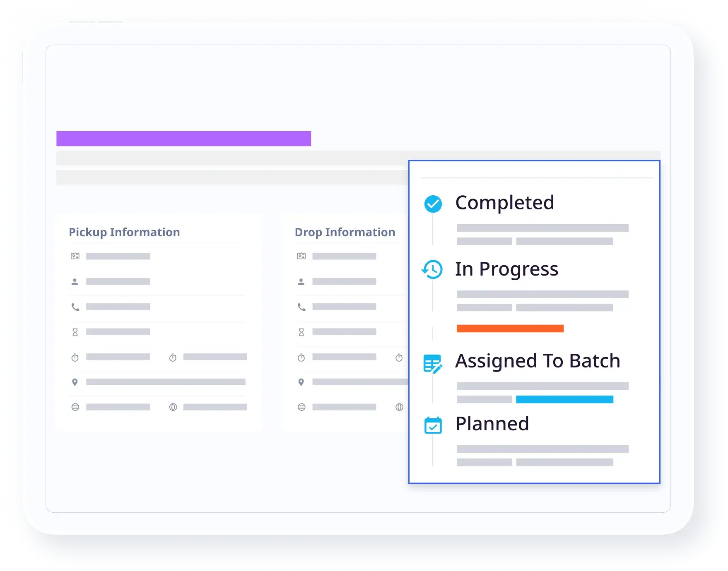Image resolution: width=728 pixels, height=571 pixels.
Task: Click the location pin icon in Pickup Information
Action: tap(75, 382)
